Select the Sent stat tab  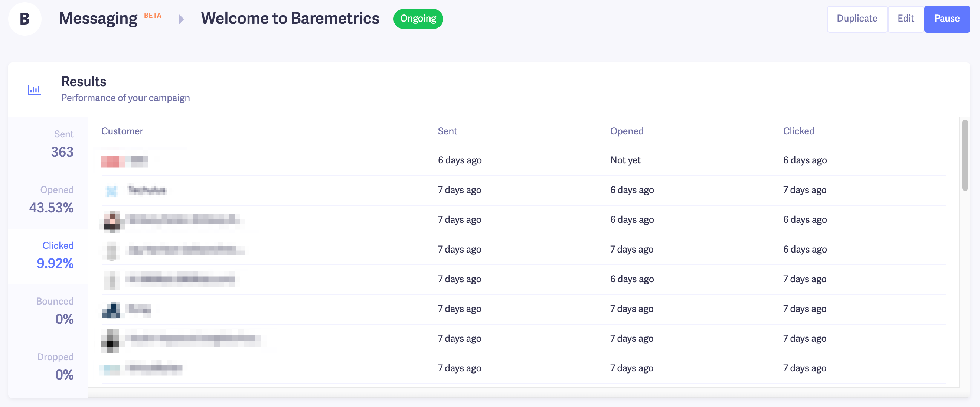[x=62, y=145]
